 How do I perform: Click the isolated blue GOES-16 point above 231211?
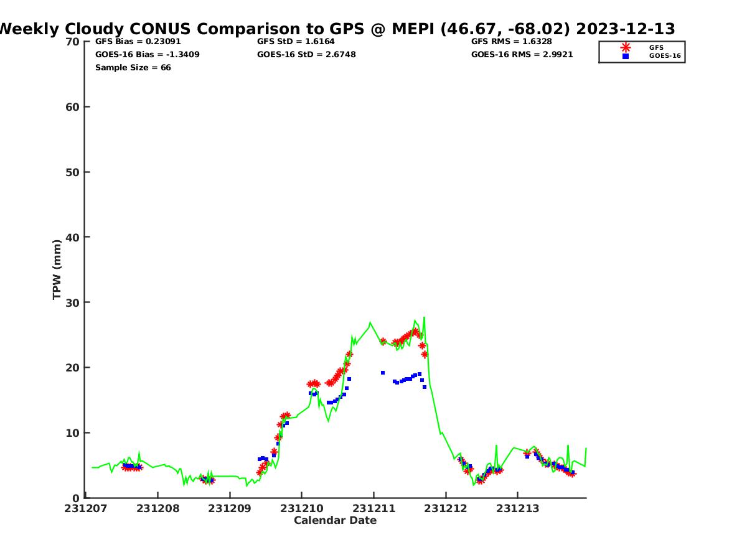[x=383, y=373]
